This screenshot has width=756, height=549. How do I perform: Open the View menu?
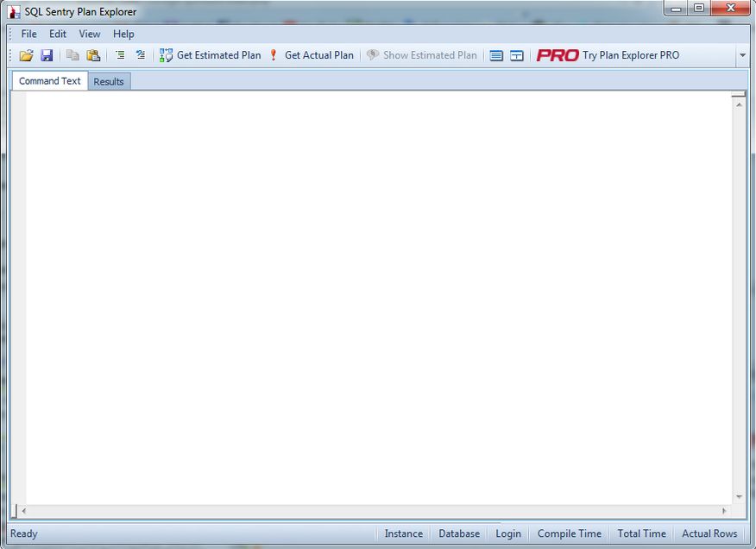[90, 34]
